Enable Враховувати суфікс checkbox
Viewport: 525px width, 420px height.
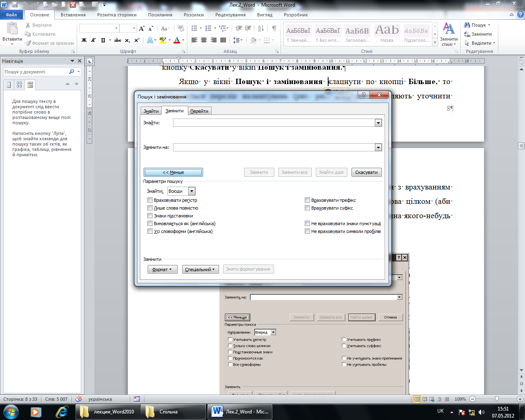[x=307, y=208]
